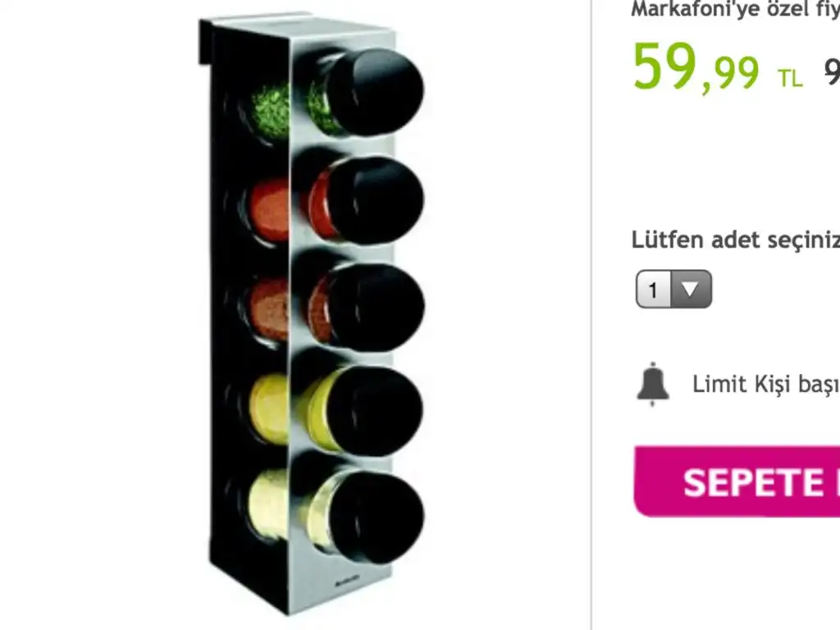Click the green TL currency label
This screenshot has width=840, height=630.
(791, 78)
